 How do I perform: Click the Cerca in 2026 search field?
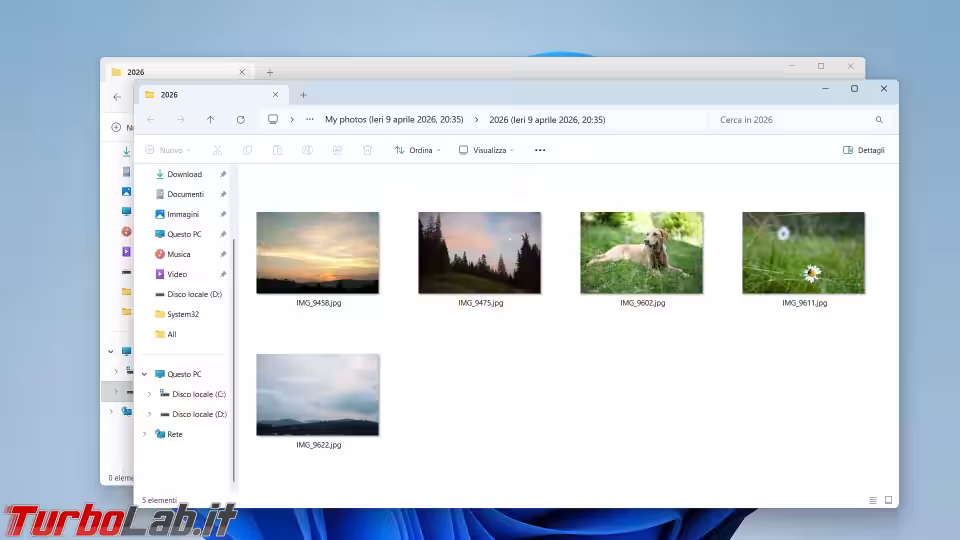[790, 120]
